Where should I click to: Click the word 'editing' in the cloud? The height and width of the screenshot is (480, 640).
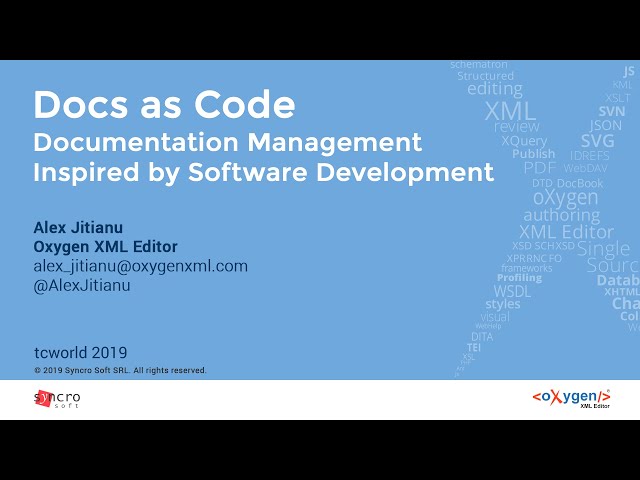495,89
